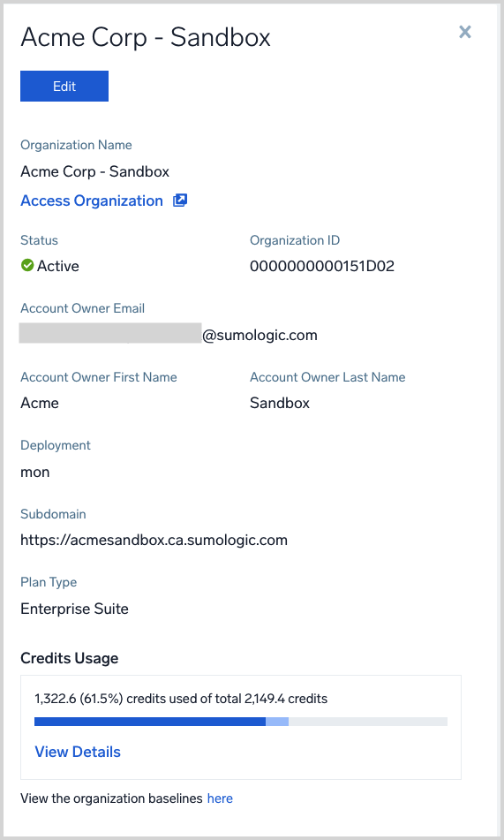Open View Details for credits usage
504x840 pixels.
pyautogui.click(x=78, y=752)
